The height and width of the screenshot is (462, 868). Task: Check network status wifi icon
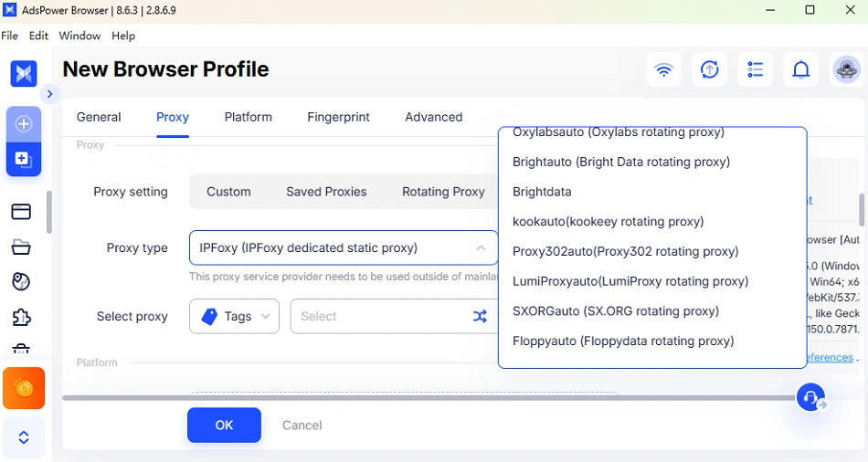663,69
